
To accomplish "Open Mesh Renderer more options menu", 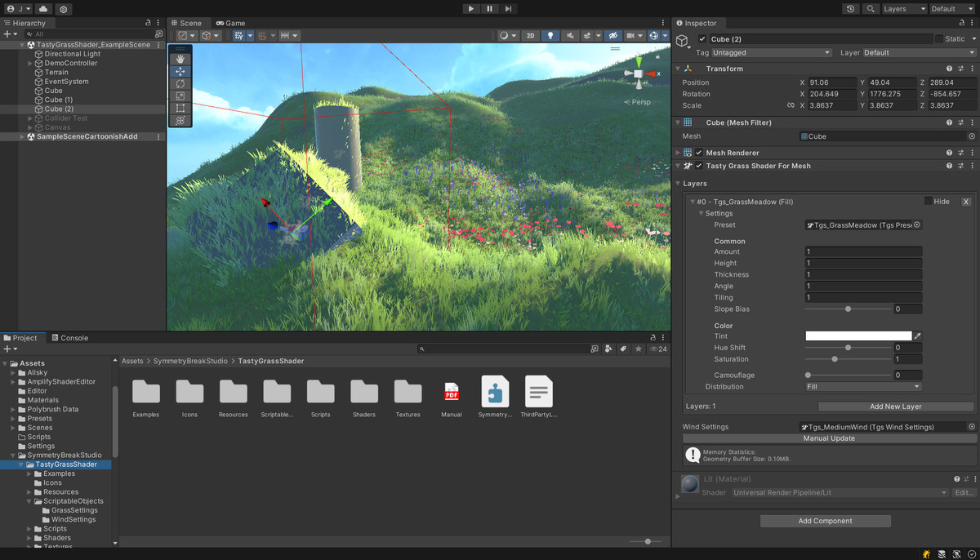I will point(972,153).
